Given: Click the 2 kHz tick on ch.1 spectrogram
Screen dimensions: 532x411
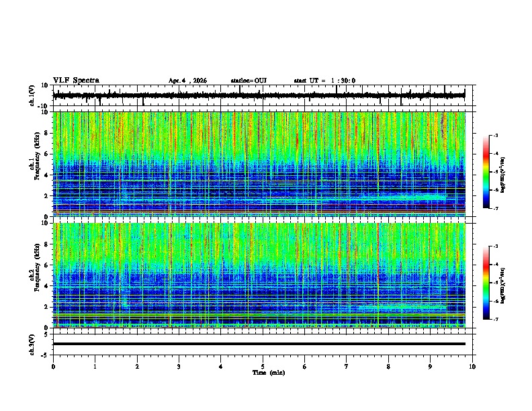Looking at the screenshot, I should pyautogui.click(x=46, y=196).
